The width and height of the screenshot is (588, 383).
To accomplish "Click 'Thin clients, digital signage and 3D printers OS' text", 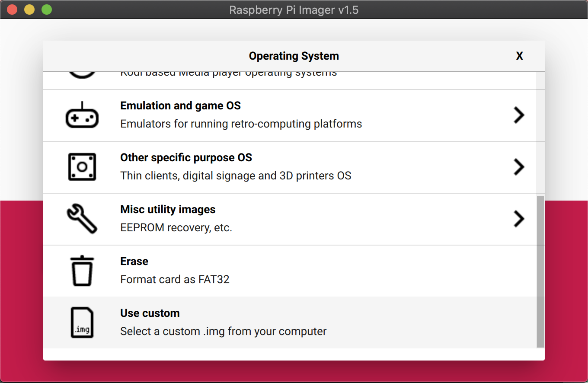I will coord(236,176).
